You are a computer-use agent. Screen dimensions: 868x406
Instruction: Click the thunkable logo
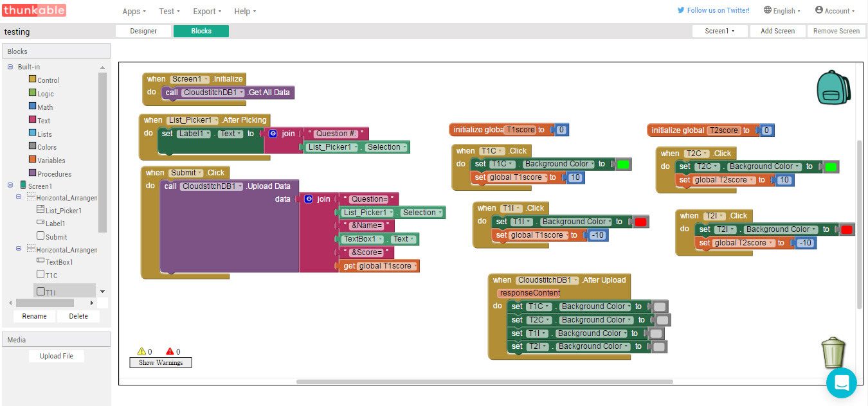tap(33, 10)
